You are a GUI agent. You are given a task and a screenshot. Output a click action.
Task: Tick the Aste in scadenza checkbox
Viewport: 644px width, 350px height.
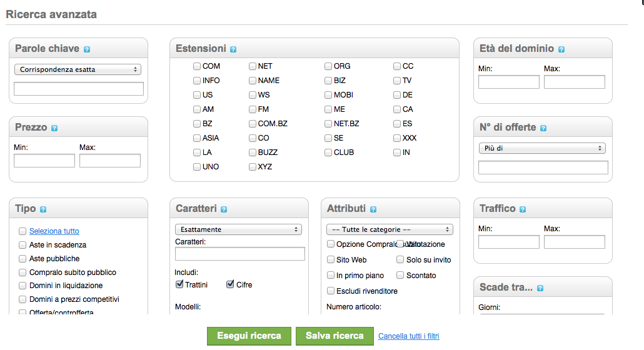click(23, 245)
